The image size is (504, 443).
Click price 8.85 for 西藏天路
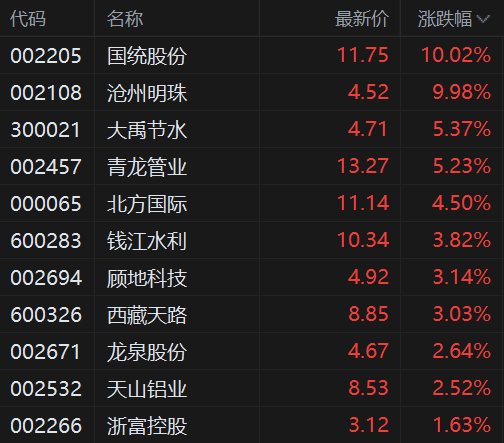pyautogui.click(x=368, y=314)
